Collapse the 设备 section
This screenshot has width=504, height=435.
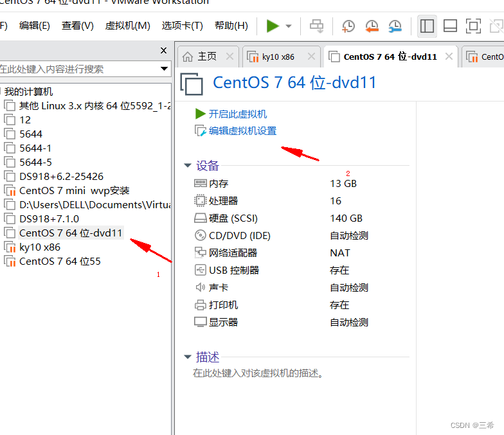188,165
